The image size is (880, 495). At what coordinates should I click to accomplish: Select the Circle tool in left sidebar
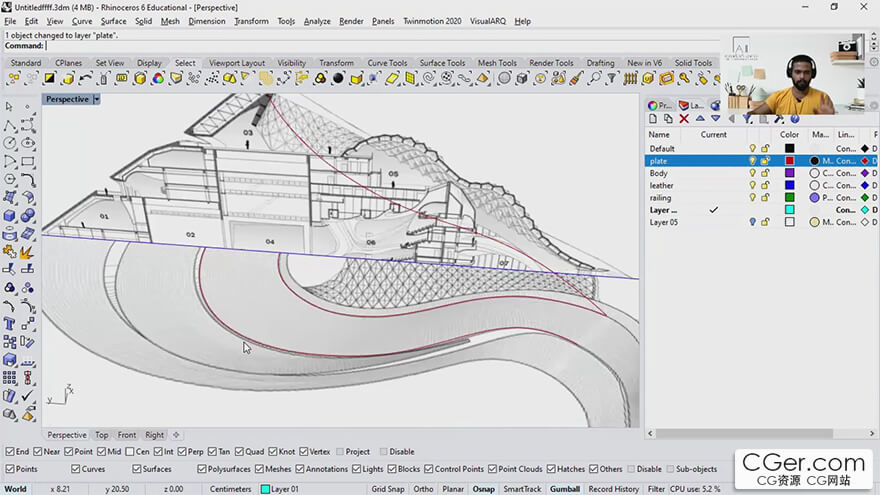click(x=9, y=144)
